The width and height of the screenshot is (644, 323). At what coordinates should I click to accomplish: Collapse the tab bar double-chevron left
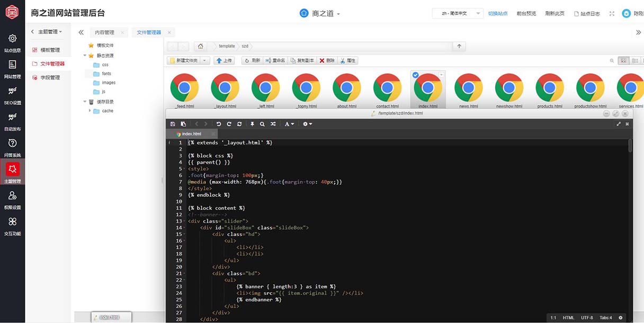pos(81,32)
